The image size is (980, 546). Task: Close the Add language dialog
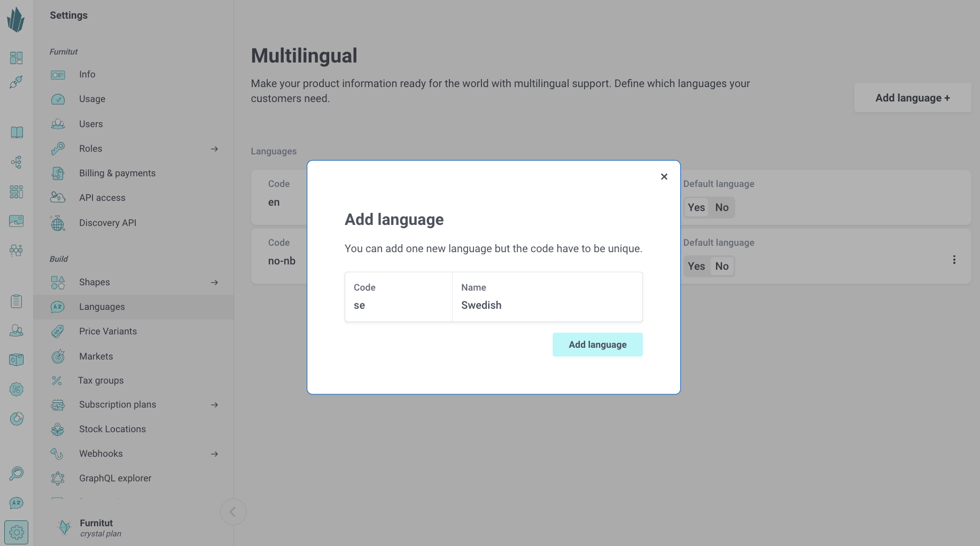(664, 176)
